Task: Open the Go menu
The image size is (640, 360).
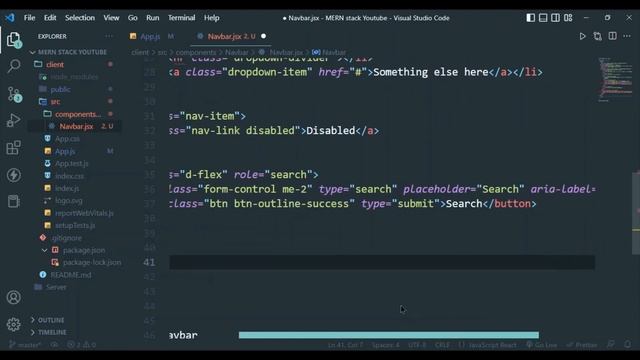Action: coord(132,18)
